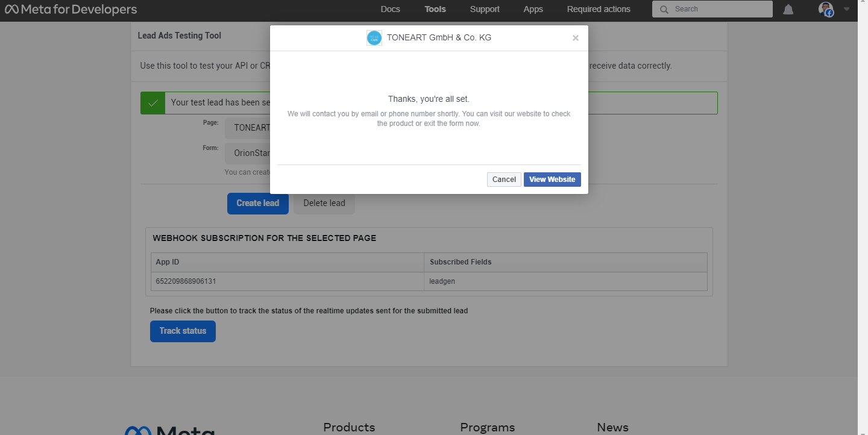Click the Subscribed Fields column header
Image resolution: width=868 pixels, height=435 pixels.
point(565,262)
